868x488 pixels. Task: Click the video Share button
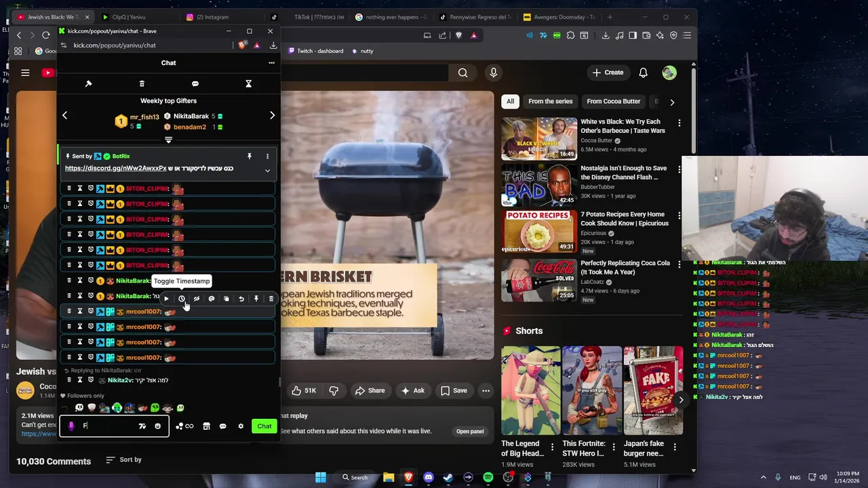(x=370, y=390)
